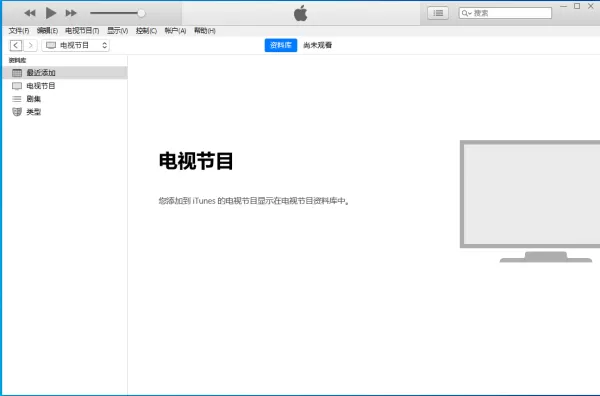Open the 电视节目 media type dropdown
The width and height of the screenshot is (600, 396).
[x=76, y=45]
